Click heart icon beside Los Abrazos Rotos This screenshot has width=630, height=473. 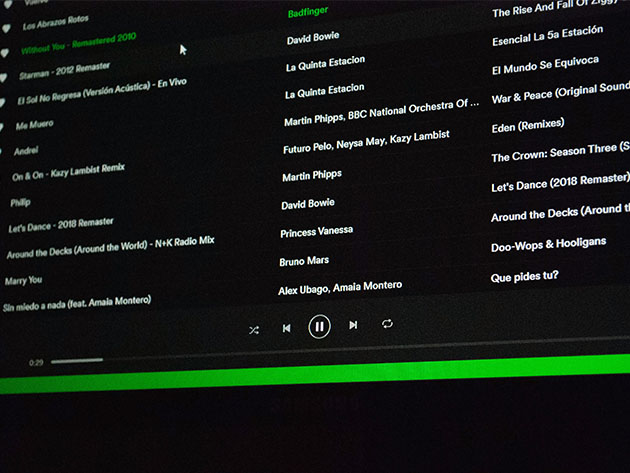(5, 27)
